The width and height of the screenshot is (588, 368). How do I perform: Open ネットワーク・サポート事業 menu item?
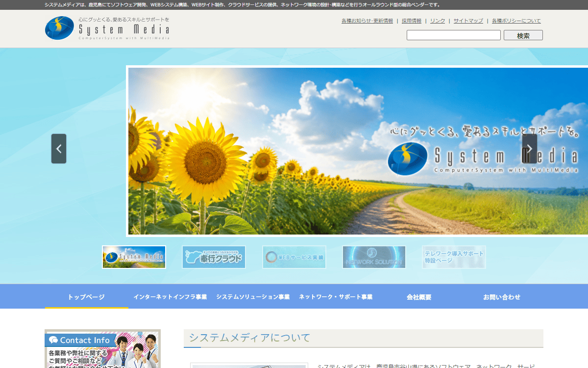(x=336, y=297)
